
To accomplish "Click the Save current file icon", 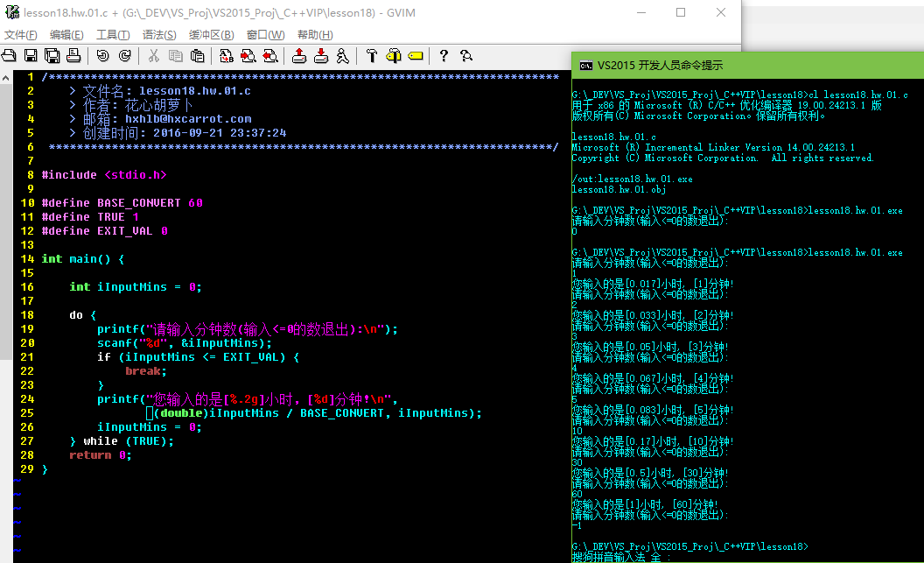I will click(x=31, y=56).
